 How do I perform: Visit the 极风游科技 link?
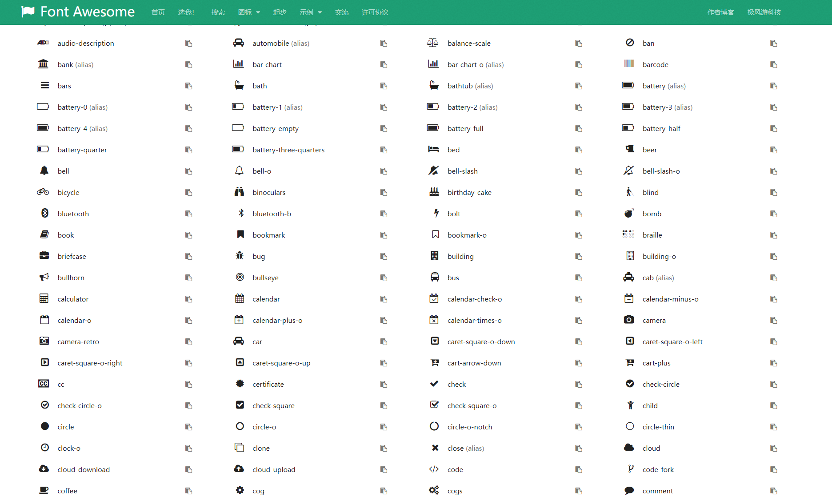click(x=764, y=12)
